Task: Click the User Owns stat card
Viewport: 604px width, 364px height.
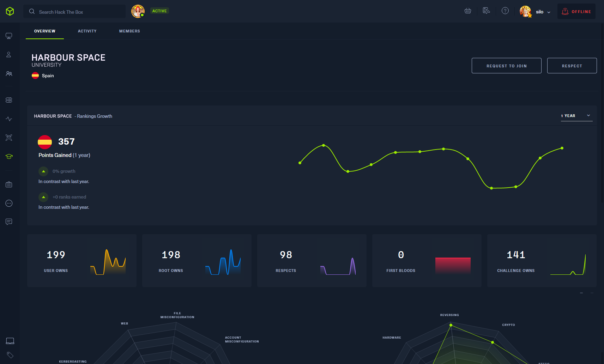Action: click(x=81, y=261)
